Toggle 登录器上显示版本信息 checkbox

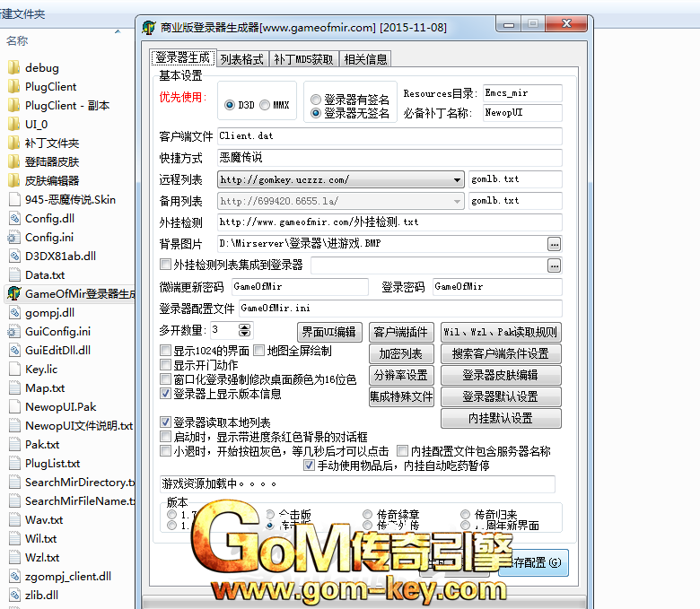(165, 393)
